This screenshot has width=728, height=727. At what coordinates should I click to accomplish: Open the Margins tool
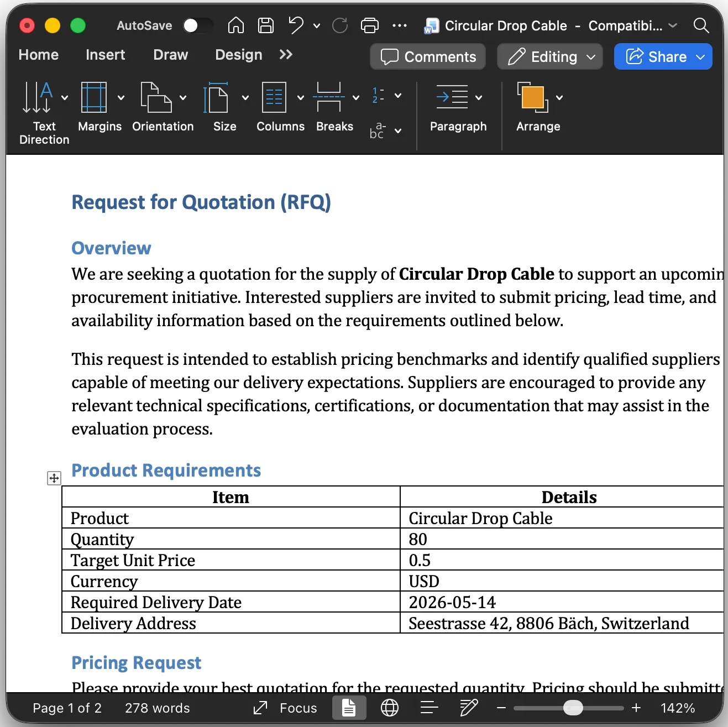click(x=94, y=97)
